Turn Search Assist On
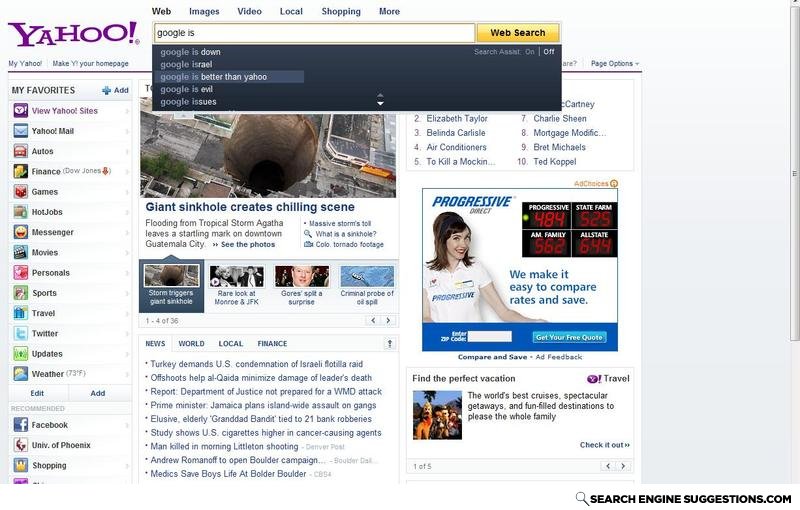This screenshot has width=800, height=510. (x=530, y=52)
